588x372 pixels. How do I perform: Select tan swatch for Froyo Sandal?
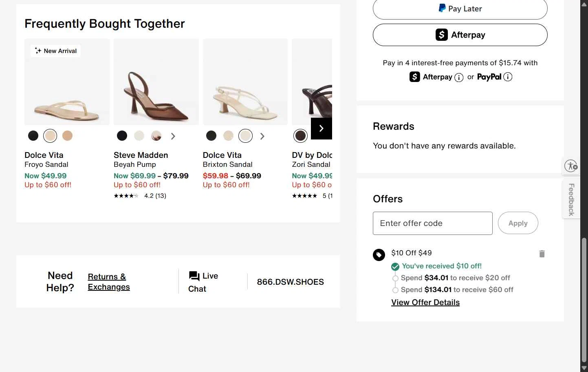tap(67, 136)
